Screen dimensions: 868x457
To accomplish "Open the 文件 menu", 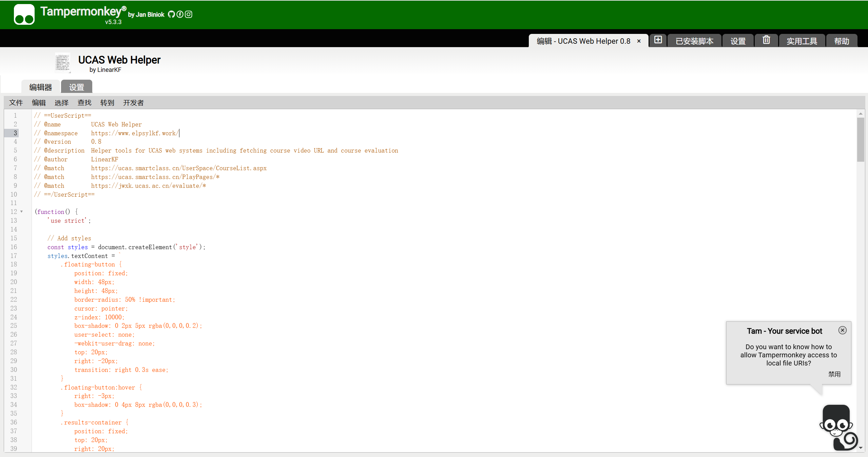I will coord(16,103).
